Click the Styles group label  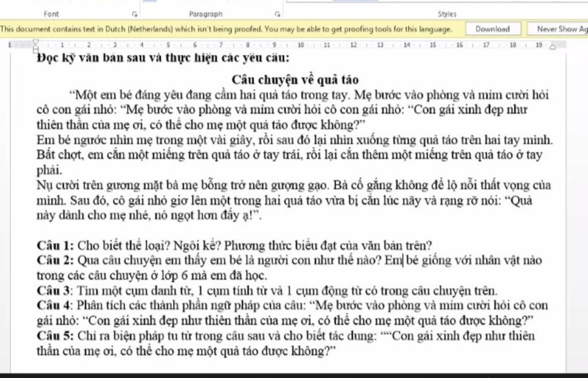pyautogui.click(x=447, y=14)
